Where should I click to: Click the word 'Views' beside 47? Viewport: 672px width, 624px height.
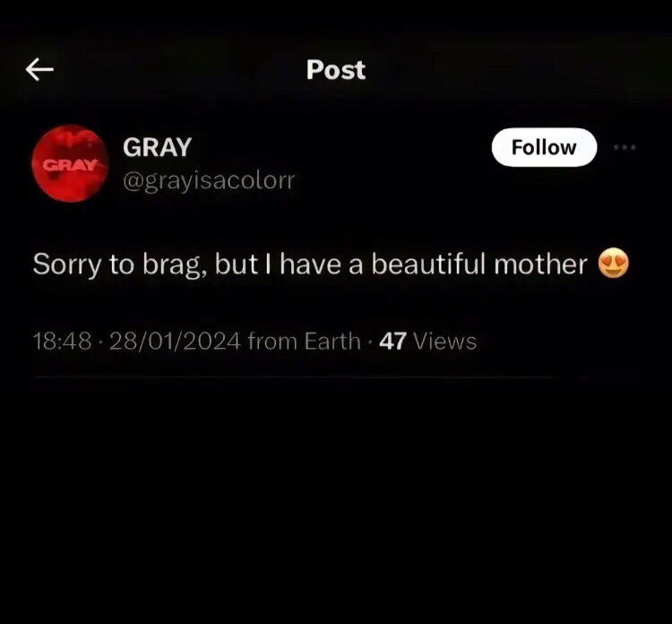(x=444, y=342)
